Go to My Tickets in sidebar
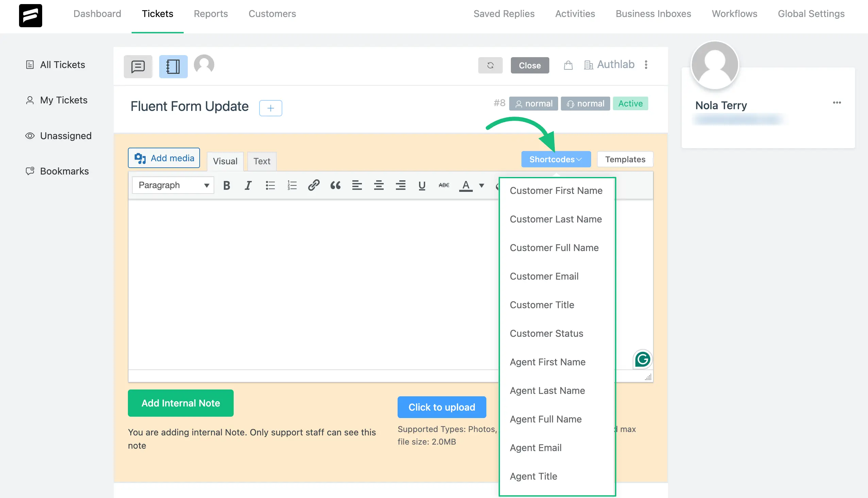The width and height of the screenshot is (868, 498). point(56,100)
